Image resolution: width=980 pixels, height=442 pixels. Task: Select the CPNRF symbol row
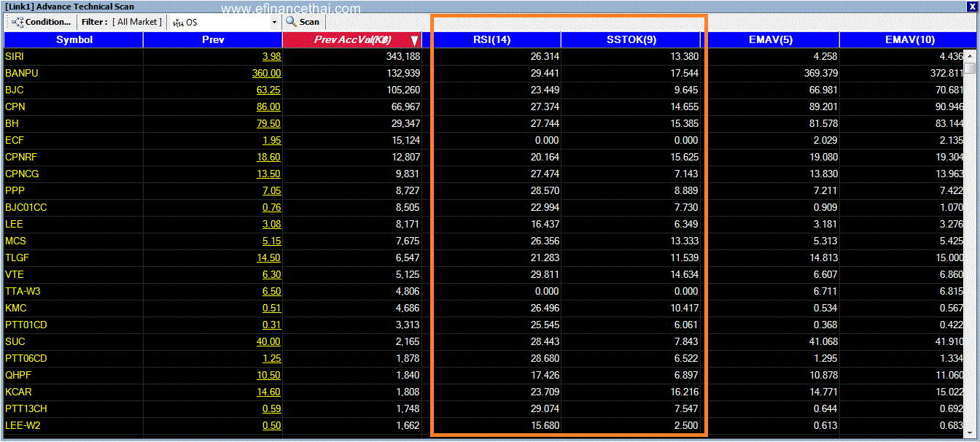pyautogui.click(x=483, y=157)
